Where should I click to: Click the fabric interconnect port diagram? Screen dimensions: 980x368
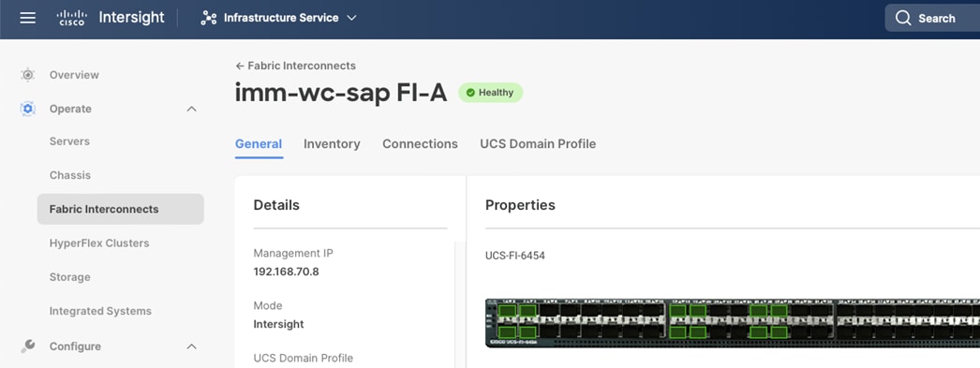[x=733, y=323]
